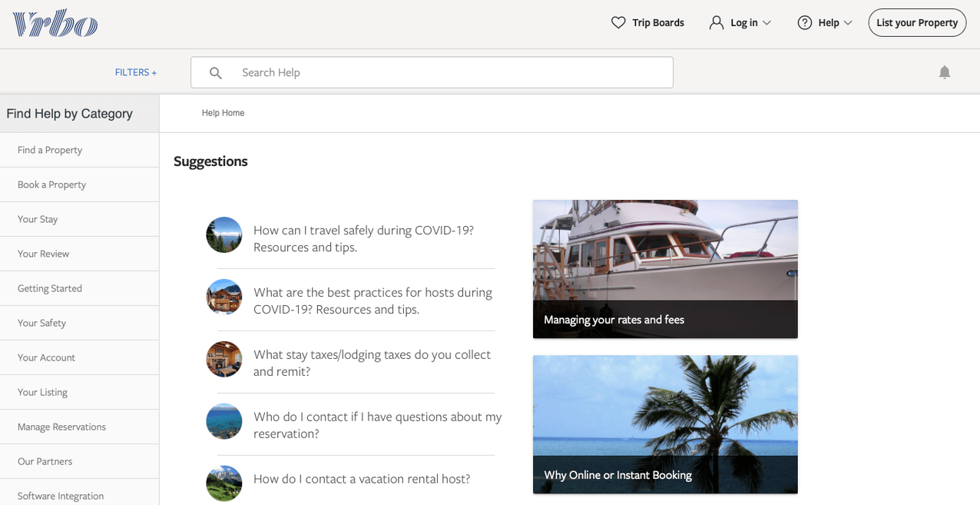Click the search magnifier icon
This screenshot has width=980, height=505.
[x=216, y=73]
